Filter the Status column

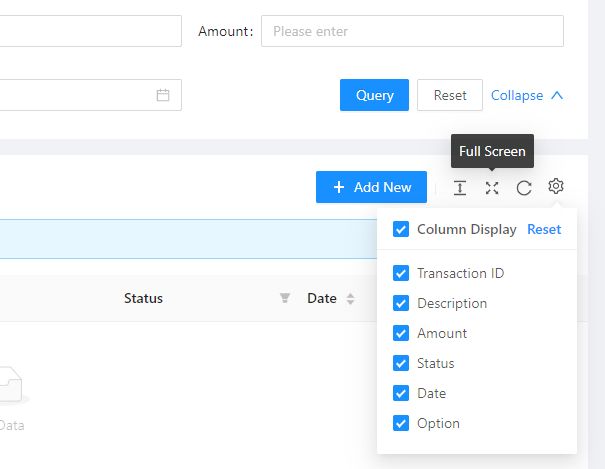coord(285,298)
